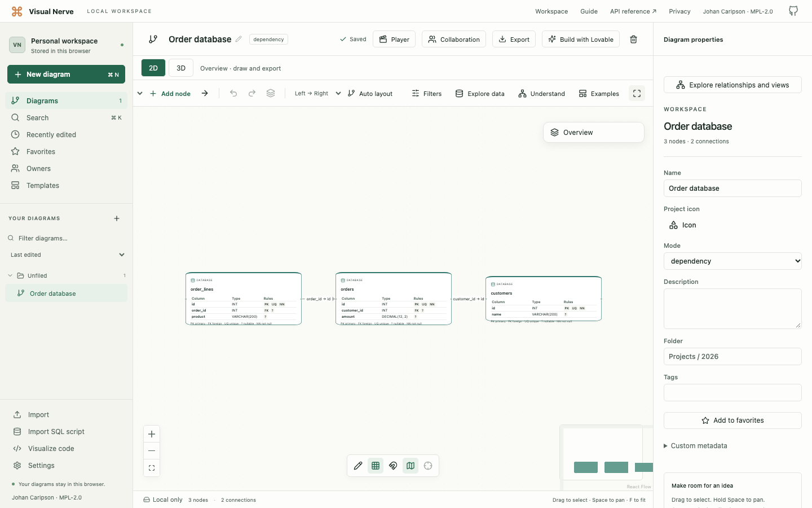Open Workspace in top navigation
812x508 pixels.
click(x=551, y=11)
